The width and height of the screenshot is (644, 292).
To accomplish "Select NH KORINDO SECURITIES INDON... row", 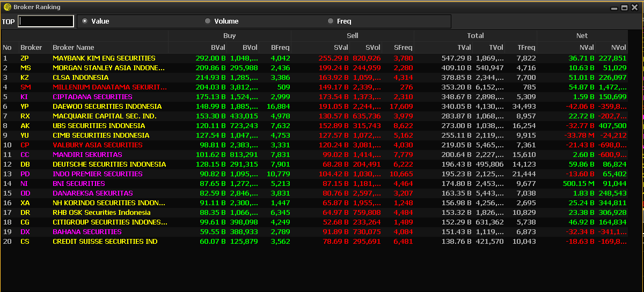I will tap(314, 203).
